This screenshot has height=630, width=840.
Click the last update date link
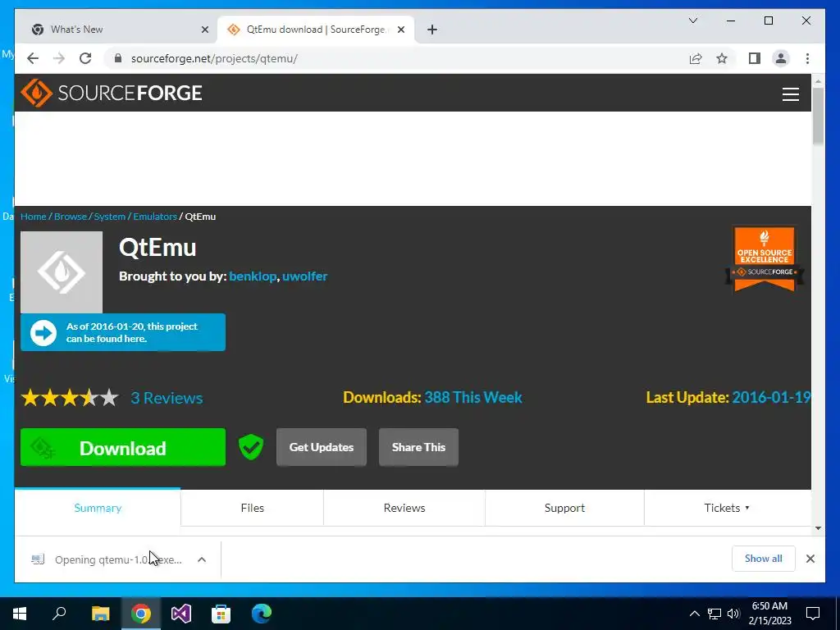tap(771, 398)
